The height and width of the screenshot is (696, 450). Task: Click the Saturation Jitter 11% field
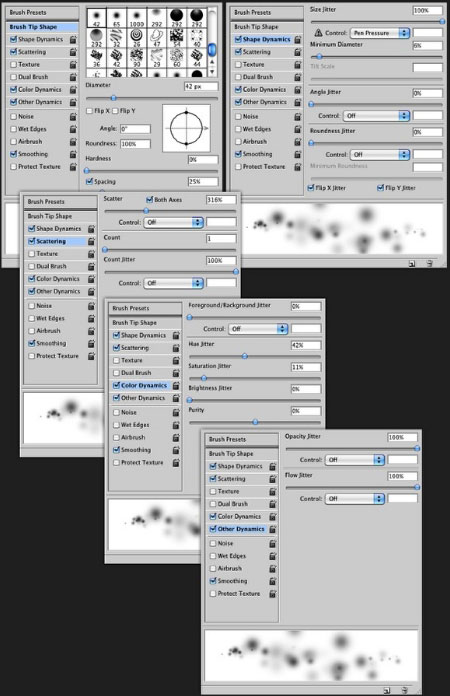306,367
